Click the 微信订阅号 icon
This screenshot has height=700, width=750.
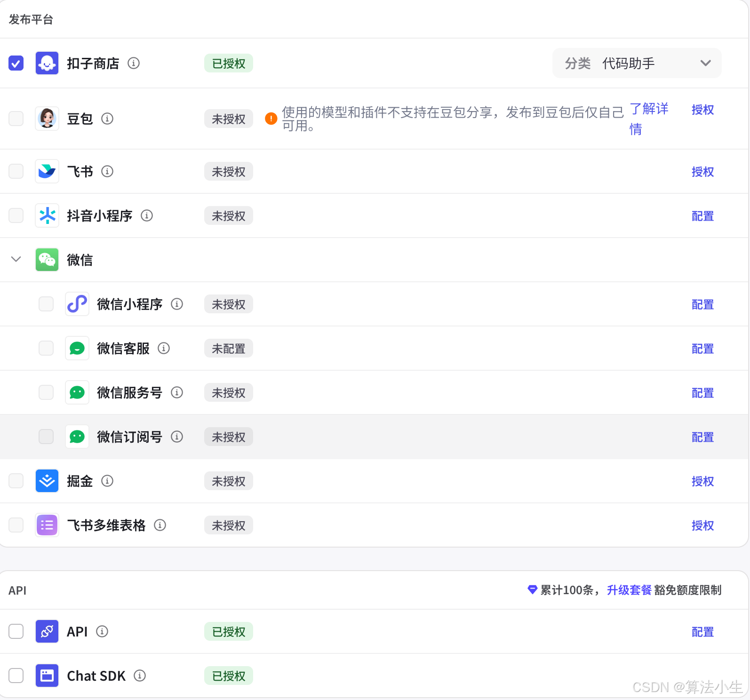77,437
